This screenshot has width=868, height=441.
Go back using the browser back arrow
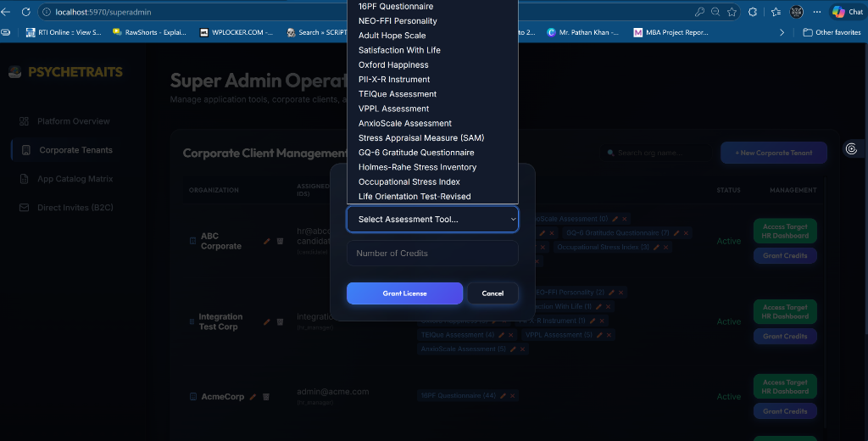click(x=6, y=12)
